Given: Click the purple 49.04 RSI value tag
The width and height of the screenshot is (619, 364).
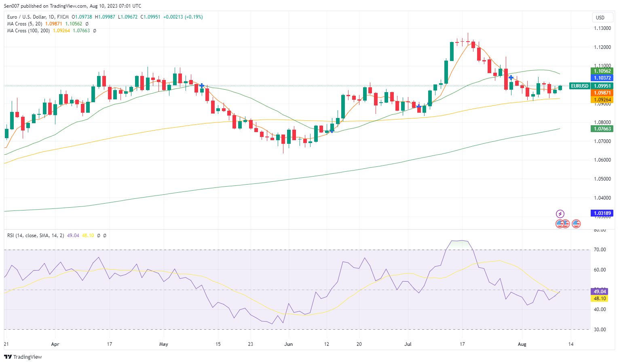Looking at the screenshot, I should pyautogui.click(x=599, y=291).
